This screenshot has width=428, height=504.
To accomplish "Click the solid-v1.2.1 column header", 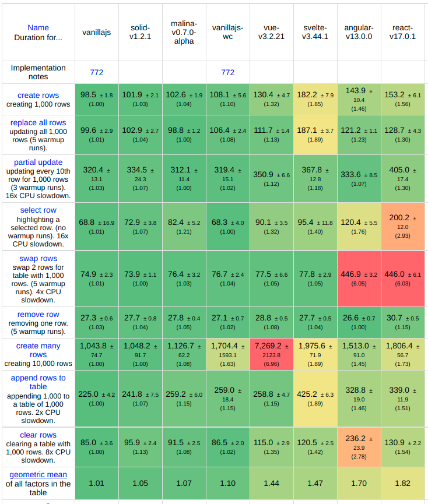I will tap(140, 32).
